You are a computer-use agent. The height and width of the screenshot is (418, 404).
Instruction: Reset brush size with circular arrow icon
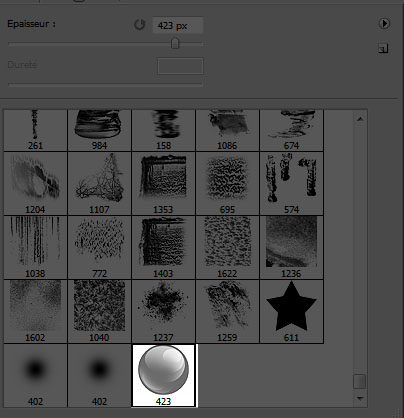[x=140, y=25]
